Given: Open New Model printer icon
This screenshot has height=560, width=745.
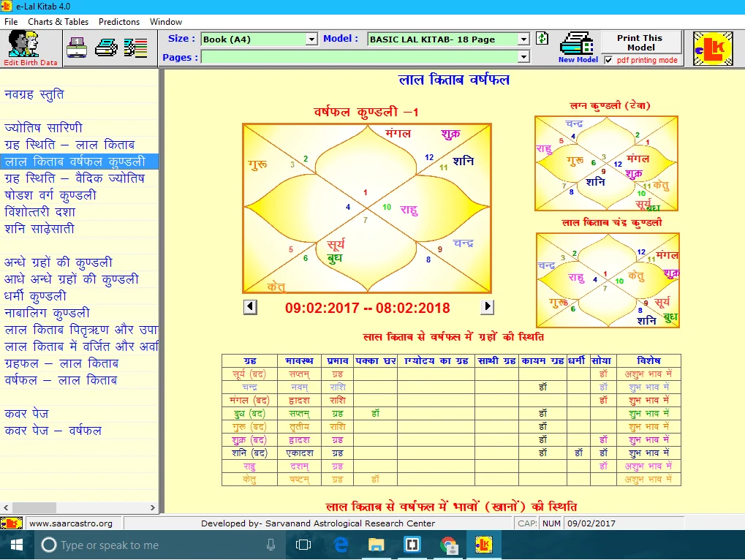Looking at the screenshot, I should tap(578, 48).
